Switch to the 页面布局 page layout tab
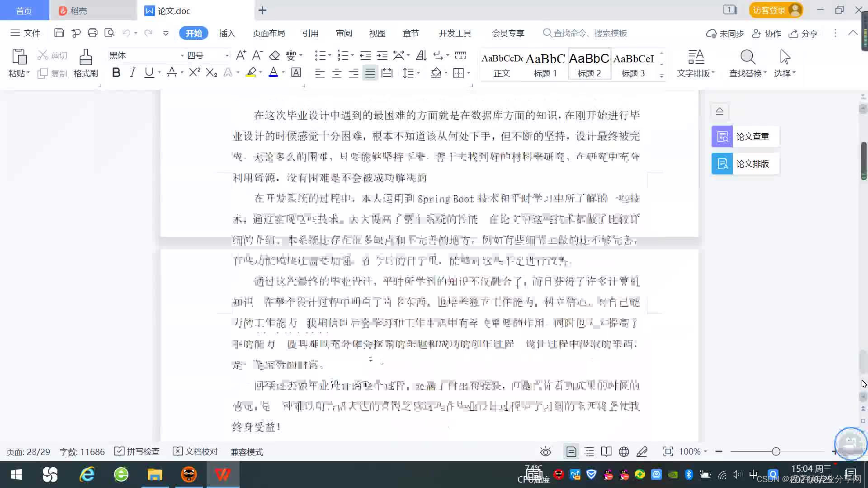This screenshot has width=868, height=488. click(269, 33)
